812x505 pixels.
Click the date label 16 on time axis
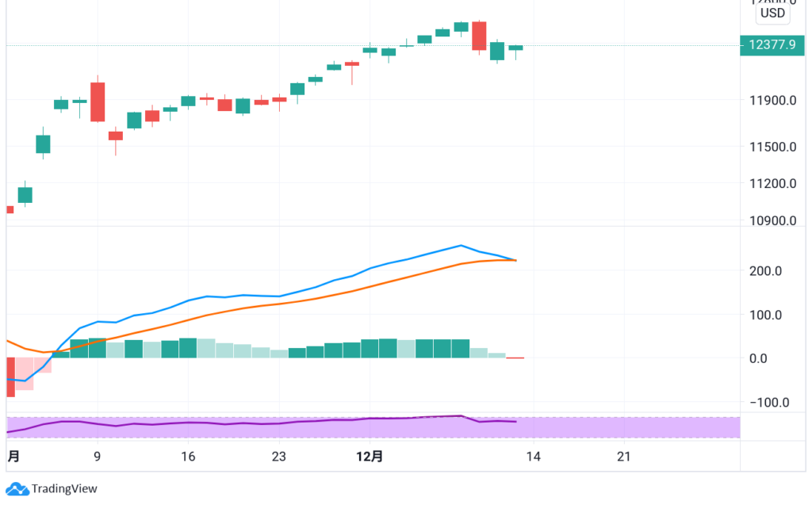click(x=188, y=457)
